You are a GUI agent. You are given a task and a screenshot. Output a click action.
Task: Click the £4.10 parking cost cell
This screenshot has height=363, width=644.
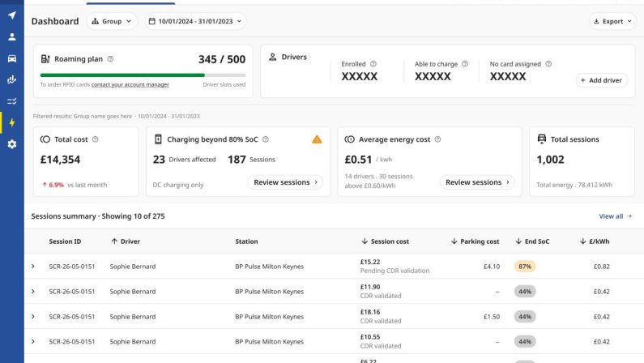point(492,266)
